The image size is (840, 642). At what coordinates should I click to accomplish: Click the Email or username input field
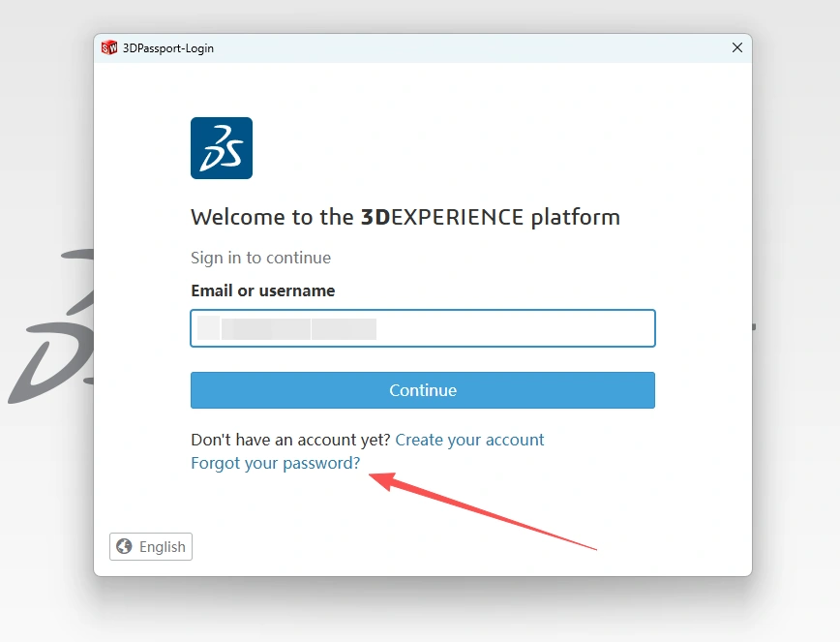pos(423,328)
